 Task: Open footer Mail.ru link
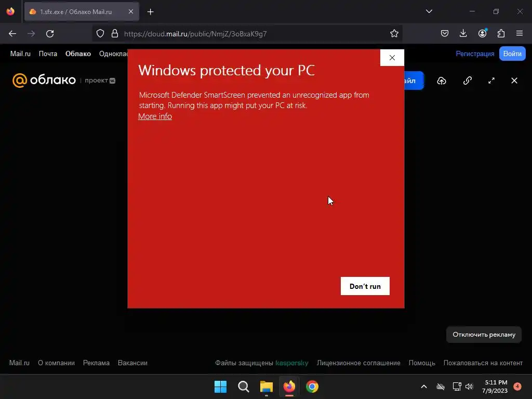[x=19, y=363]
